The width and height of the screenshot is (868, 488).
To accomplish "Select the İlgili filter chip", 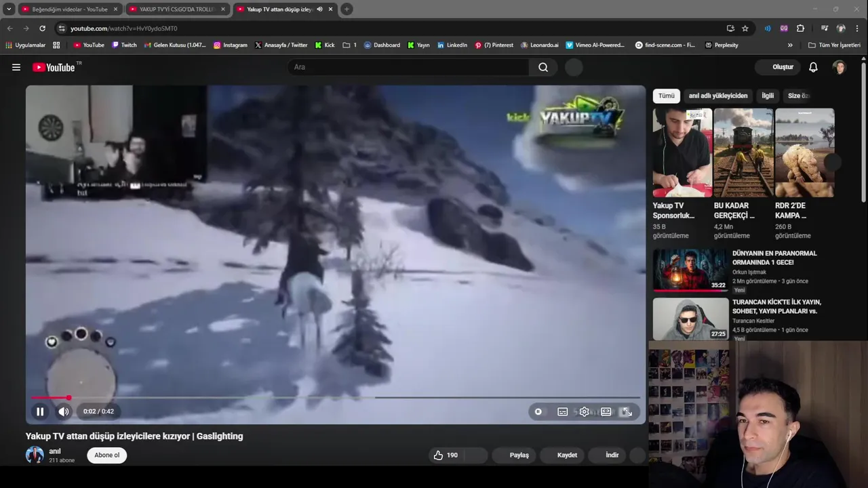I will [x=768, y=96].
